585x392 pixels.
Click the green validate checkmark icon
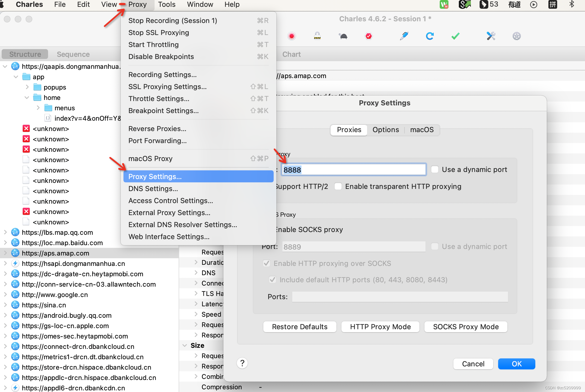point(455,36)
